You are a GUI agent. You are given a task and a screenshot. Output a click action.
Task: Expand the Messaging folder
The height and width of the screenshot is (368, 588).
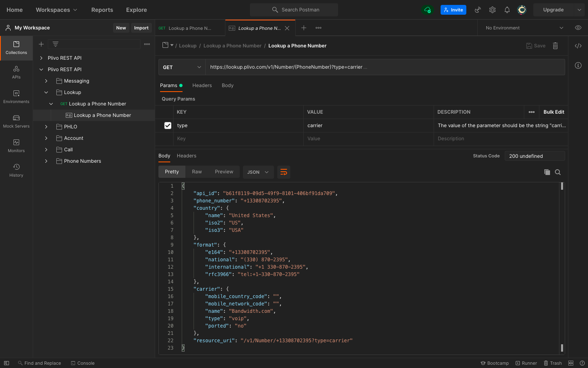pyautogui.click(x=46, y=81)
